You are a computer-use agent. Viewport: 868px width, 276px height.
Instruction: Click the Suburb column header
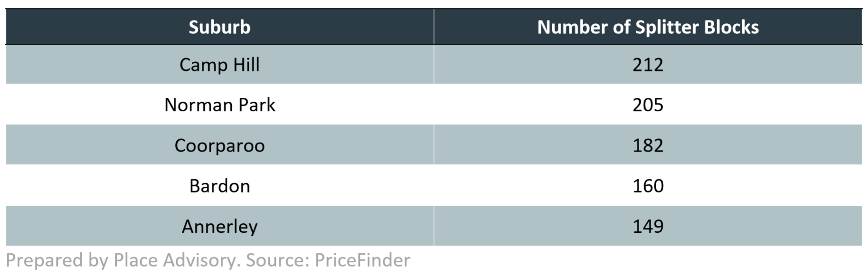(219, 27)
